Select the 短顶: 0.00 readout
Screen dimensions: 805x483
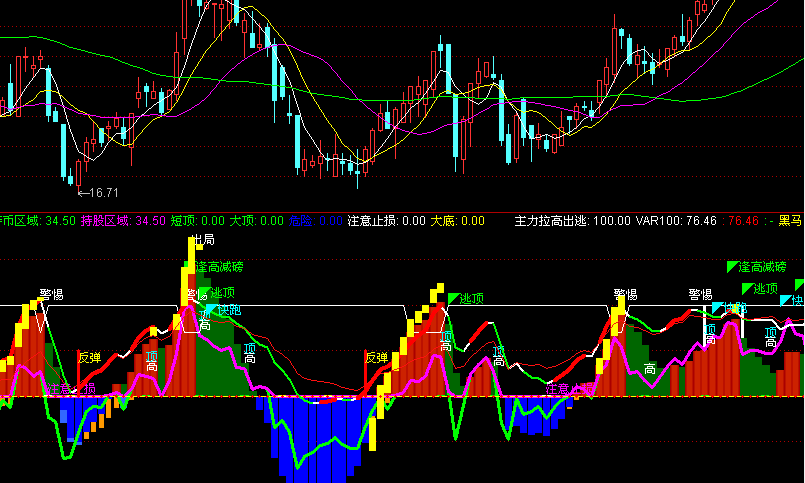tap(198, 221)
